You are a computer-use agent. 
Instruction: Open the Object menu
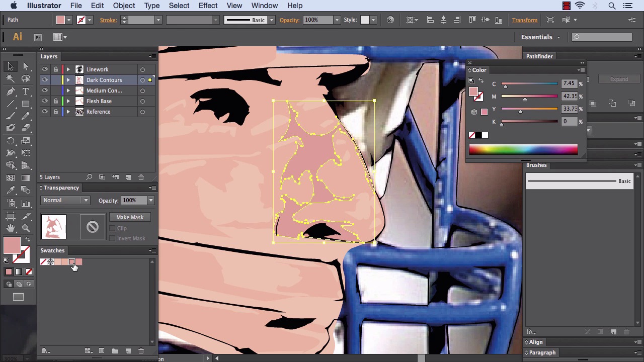point(124,6)
